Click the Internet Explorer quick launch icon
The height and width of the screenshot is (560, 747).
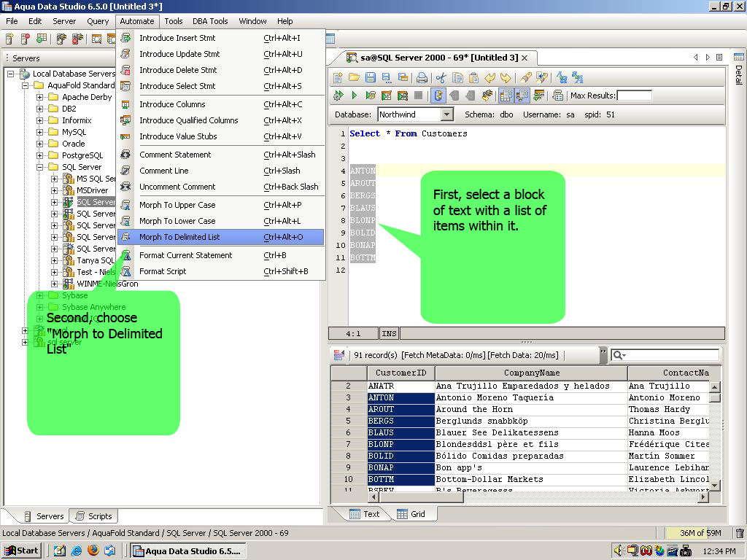click(x=76, y=551)
